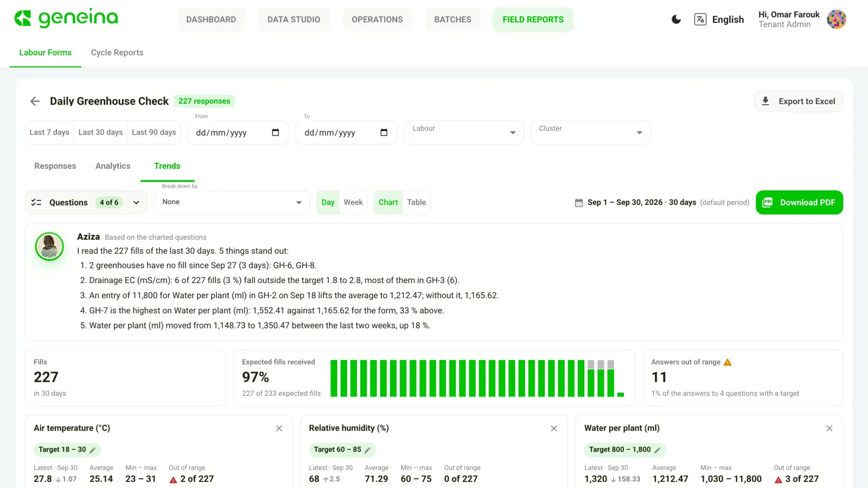Screen dimensions: 868x488
Task: Remove the Air temperature chart card
Action: click(x=279, y=428)
